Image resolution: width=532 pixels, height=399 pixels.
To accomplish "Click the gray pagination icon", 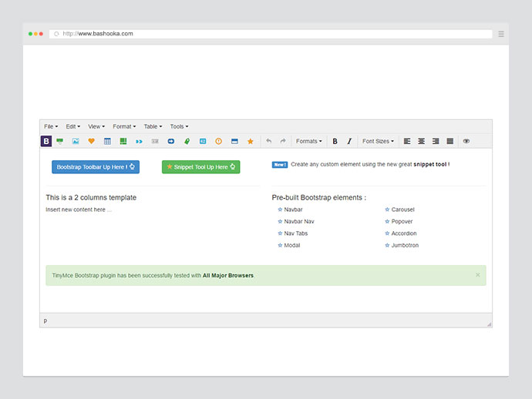I will [x=155, y=141].
